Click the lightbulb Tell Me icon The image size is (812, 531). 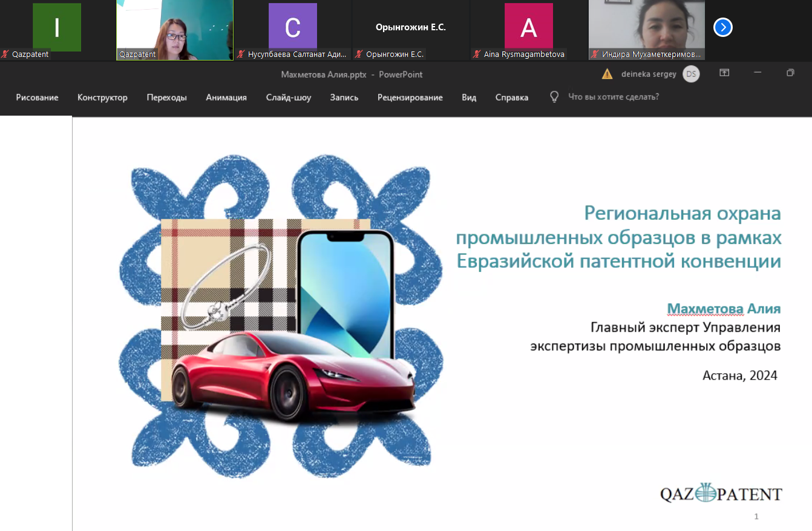tap(554, 97)
